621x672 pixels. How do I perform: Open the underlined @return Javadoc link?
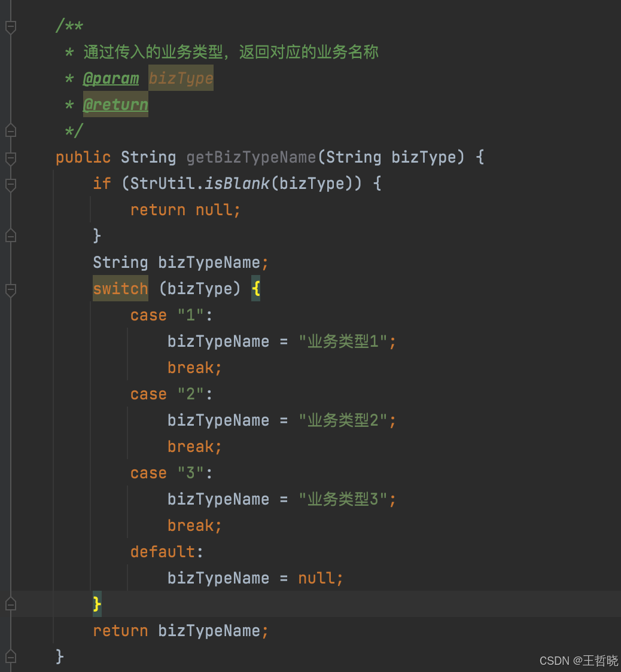pos(115,105)
